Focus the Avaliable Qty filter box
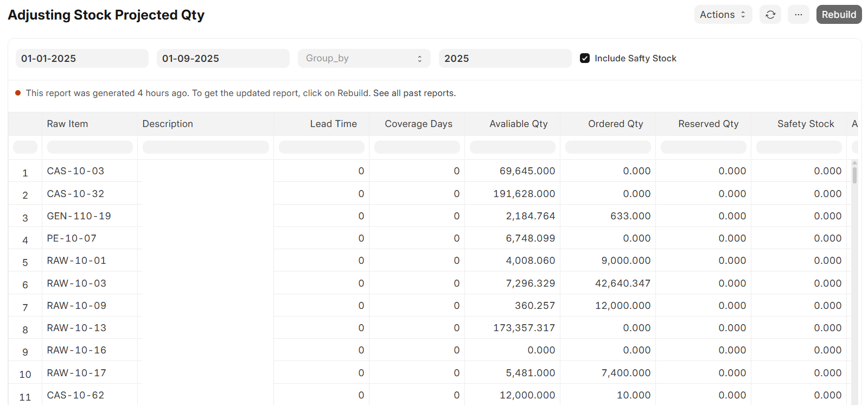 tap(512, 147)
